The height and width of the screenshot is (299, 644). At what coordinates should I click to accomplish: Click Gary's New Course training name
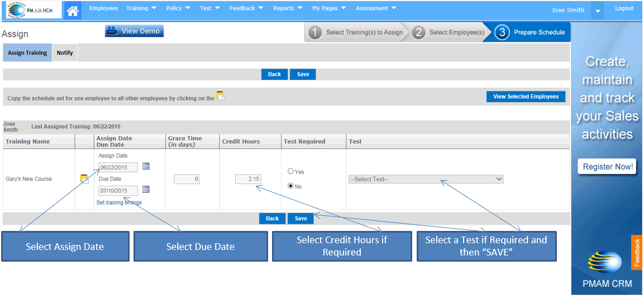pyautogui.click(x=28, y=179)
